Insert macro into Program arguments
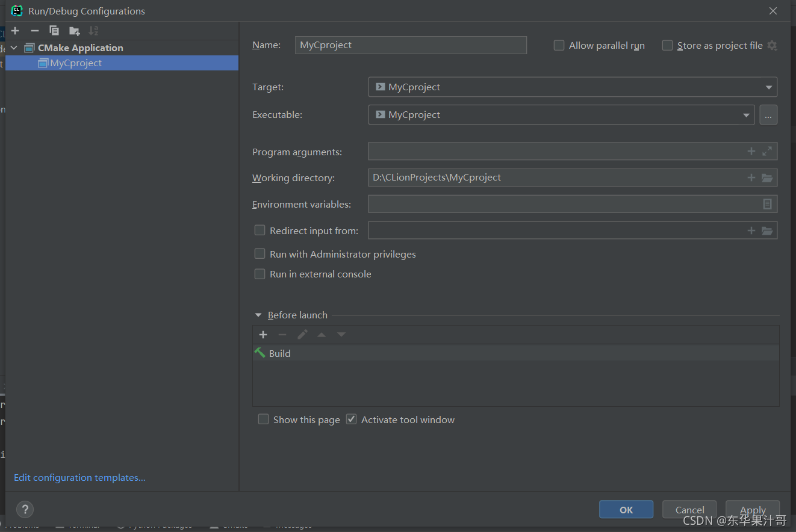The height and width of the screenshot is (532, 796). (751, 151)
